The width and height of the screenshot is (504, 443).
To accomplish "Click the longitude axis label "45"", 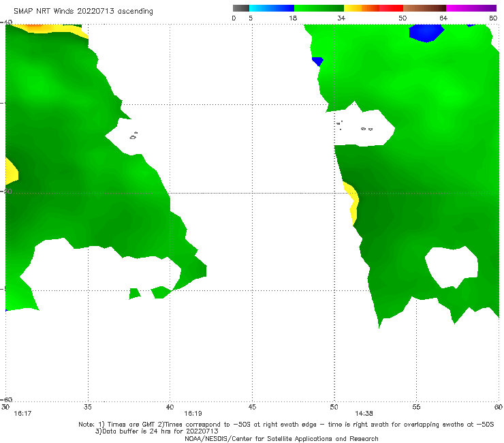I will (x=252, y=407).
